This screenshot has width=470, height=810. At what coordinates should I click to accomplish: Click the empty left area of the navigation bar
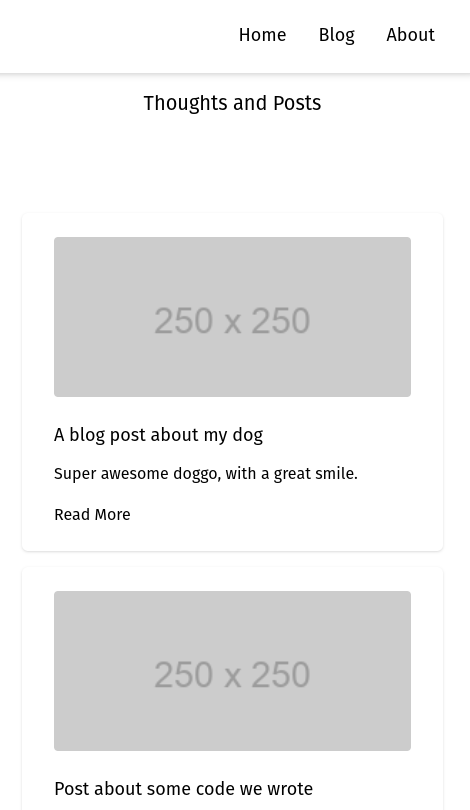pos(114,35)
